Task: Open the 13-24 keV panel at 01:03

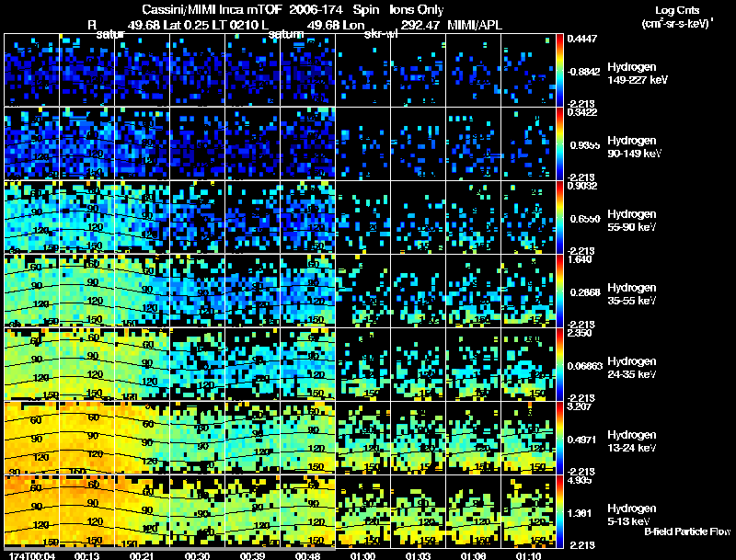Action: click(419, 438)
